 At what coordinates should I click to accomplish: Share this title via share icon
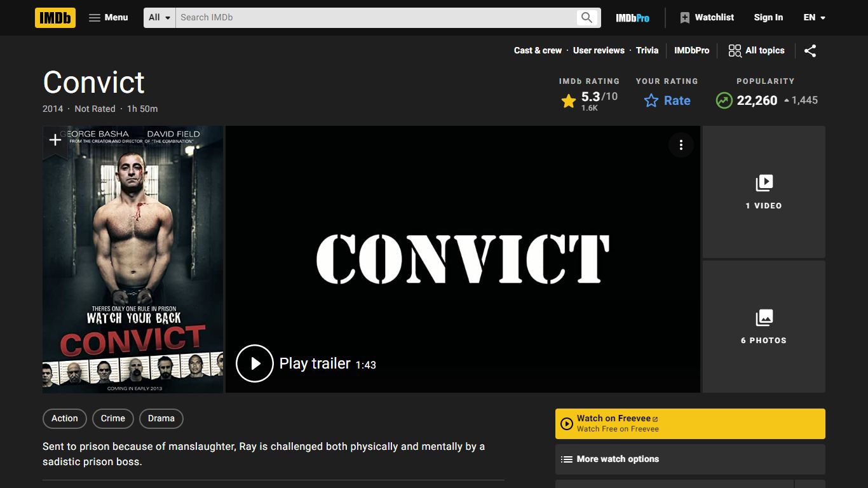[810, 51]
